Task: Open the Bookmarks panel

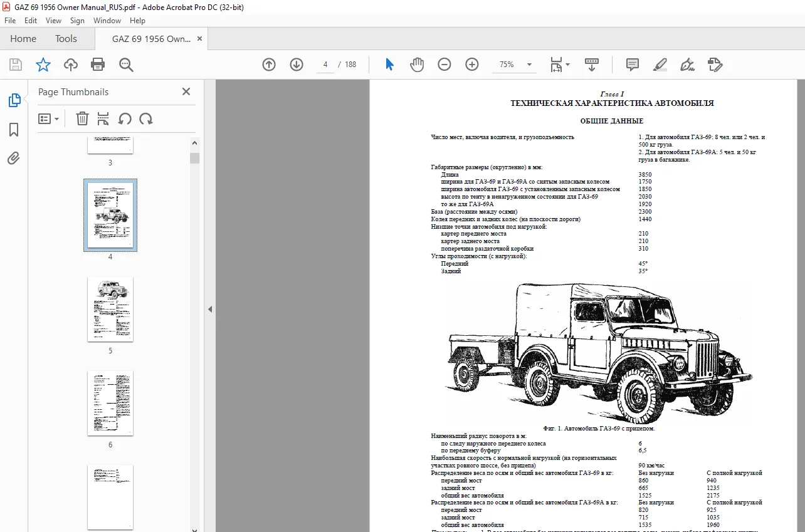Action: 14,130
